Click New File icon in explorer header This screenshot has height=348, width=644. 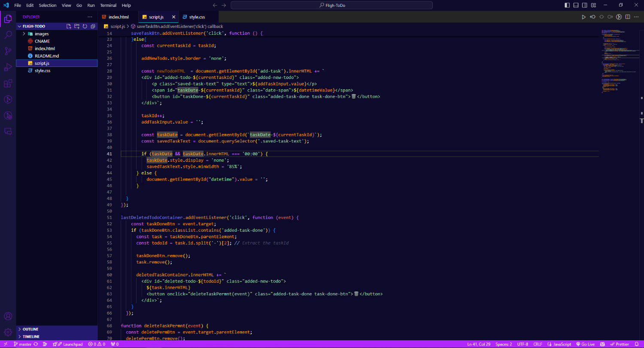pyautogui.click(x=69, y=26)
